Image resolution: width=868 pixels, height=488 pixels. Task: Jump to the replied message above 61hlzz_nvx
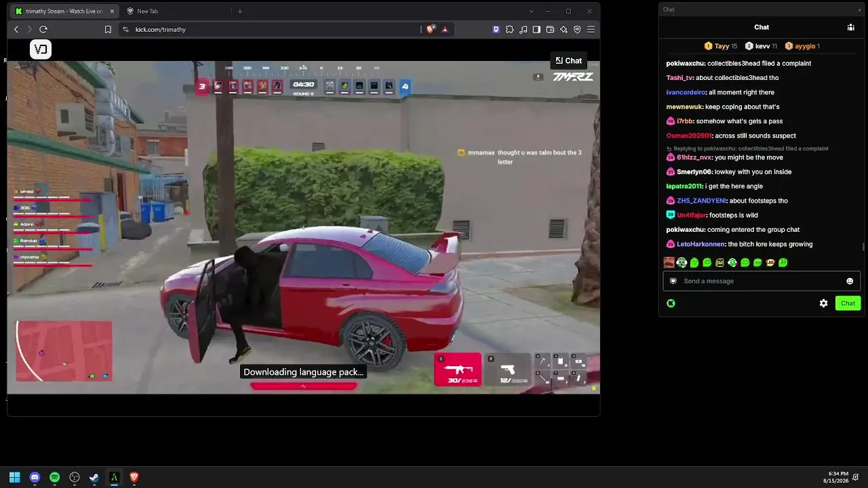[747, 148]
